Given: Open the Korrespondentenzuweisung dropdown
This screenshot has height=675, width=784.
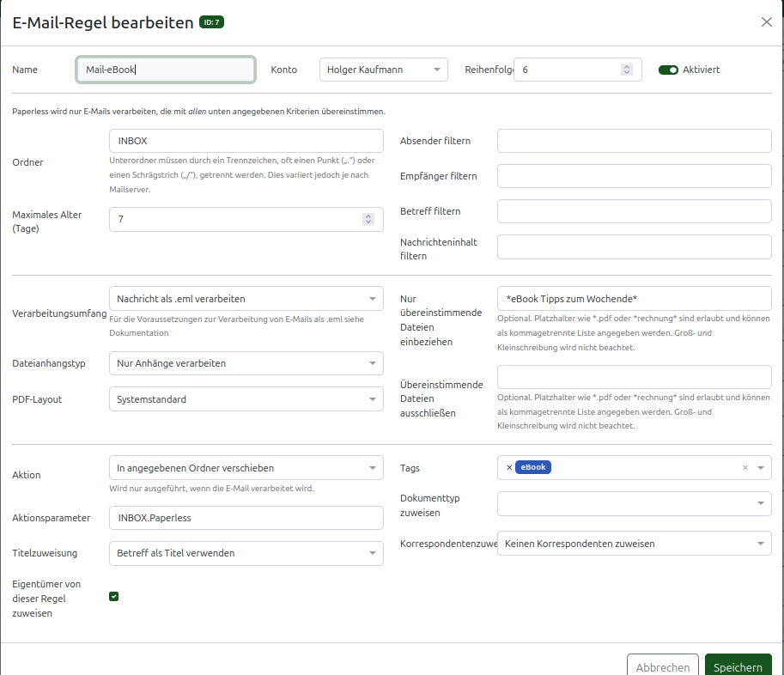Looking at the screenshot, I should coord(634,544).
